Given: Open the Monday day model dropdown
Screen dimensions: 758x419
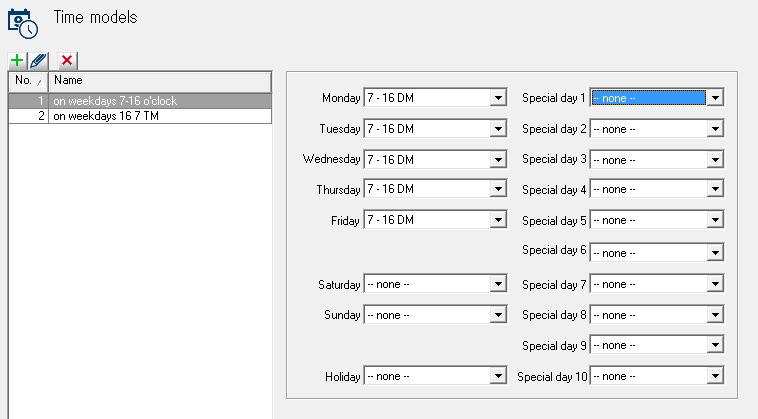Looking at the screenshot, I should 435,98.
